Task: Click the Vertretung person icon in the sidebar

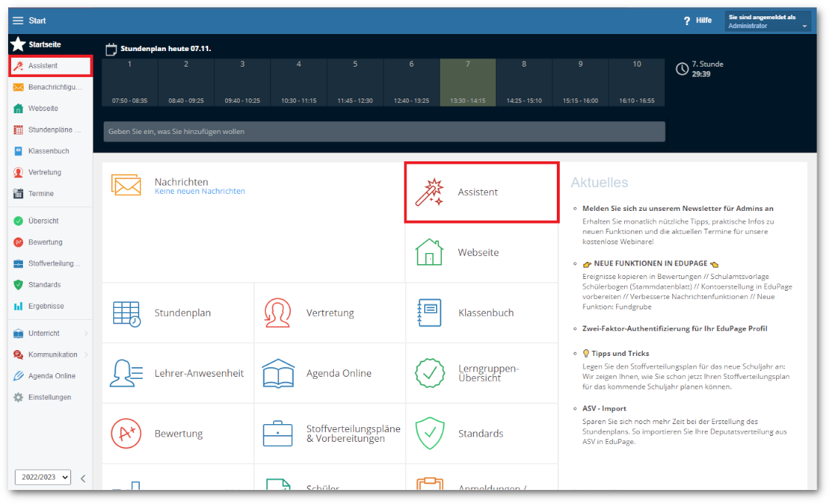Action: point(19,172)
